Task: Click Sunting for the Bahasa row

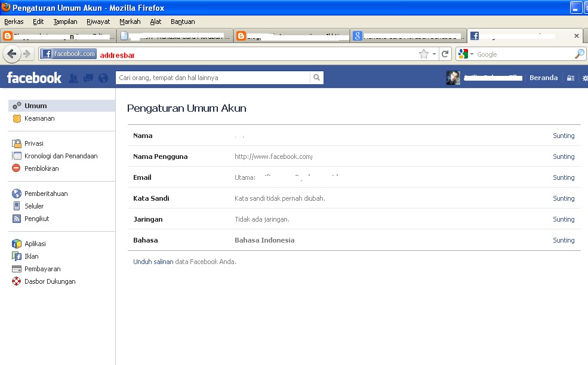Action: (564, 241)
